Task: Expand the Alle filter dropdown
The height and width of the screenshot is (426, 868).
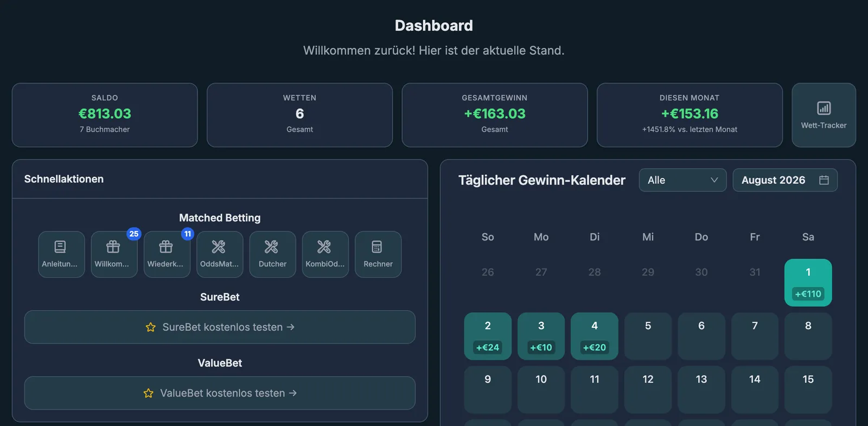Action: pyautogui.click(x=682, y=180)
